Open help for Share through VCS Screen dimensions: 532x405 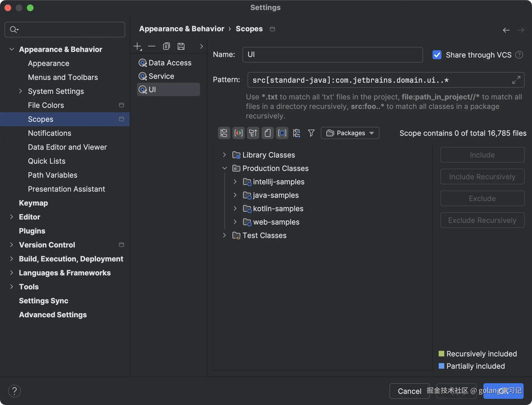[519, 55]
